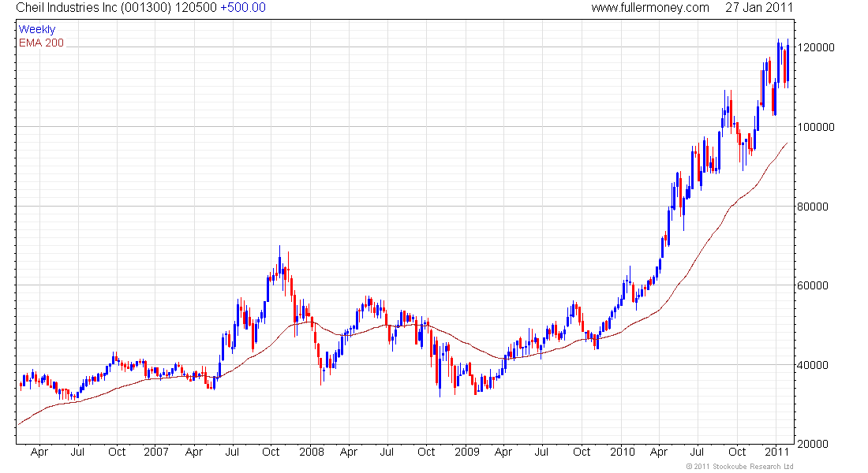Image resolution: width=868 pixels, height=473 pixels.
Task: Click the 'Jul' label just after 2010
Action: click(697, 452)
